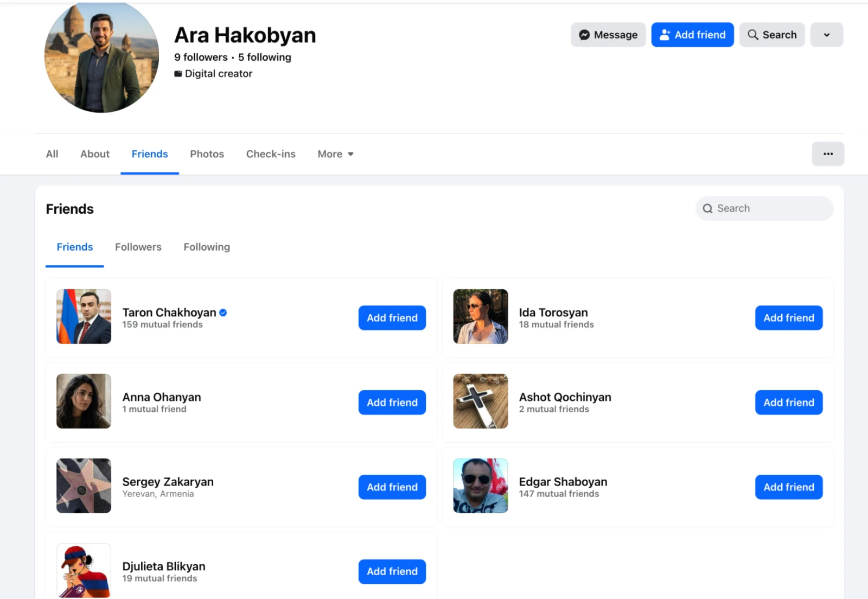Open the Check-ins tab
868x599 pixels.
tap(271, 154)
